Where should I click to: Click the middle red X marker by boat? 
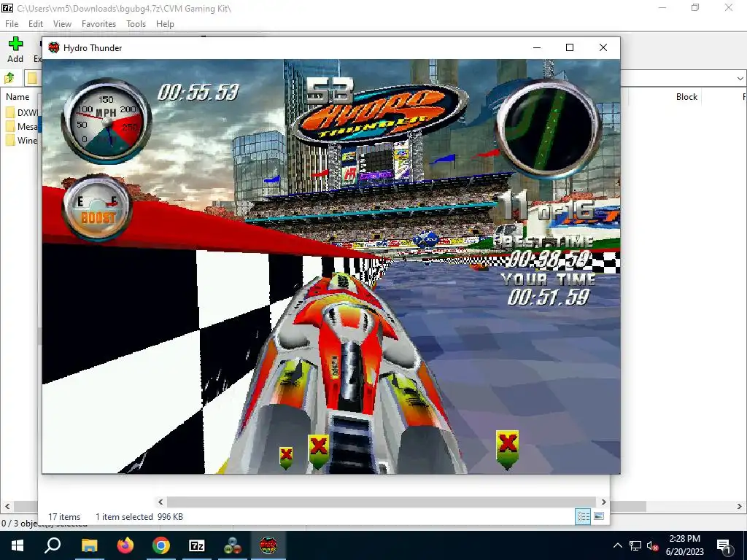pyautogui.click(x=318, y=451)
